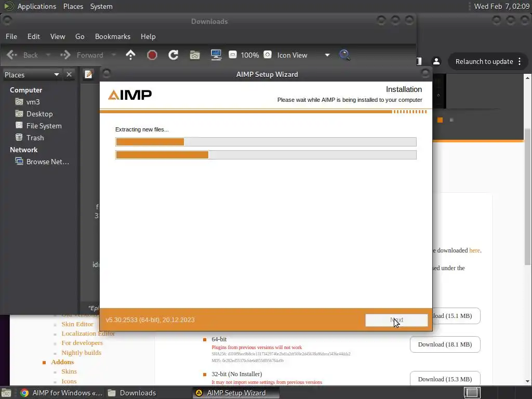Click the zoom in plus icon
532x399 pixels.
coord(268,55)
